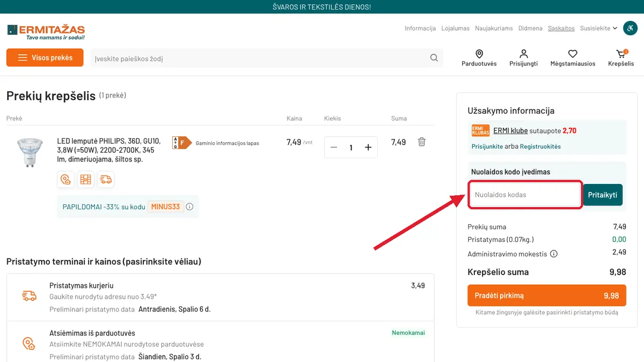The width and height of the screenshot is (644, 362).
Task: Open the Visos prekės catalog menu
Action: point(45,58)
